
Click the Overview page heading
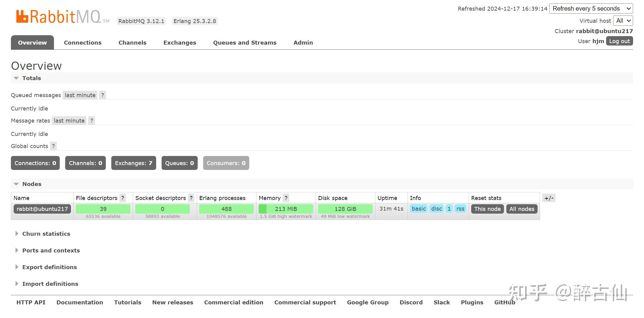tap(36, 66)
